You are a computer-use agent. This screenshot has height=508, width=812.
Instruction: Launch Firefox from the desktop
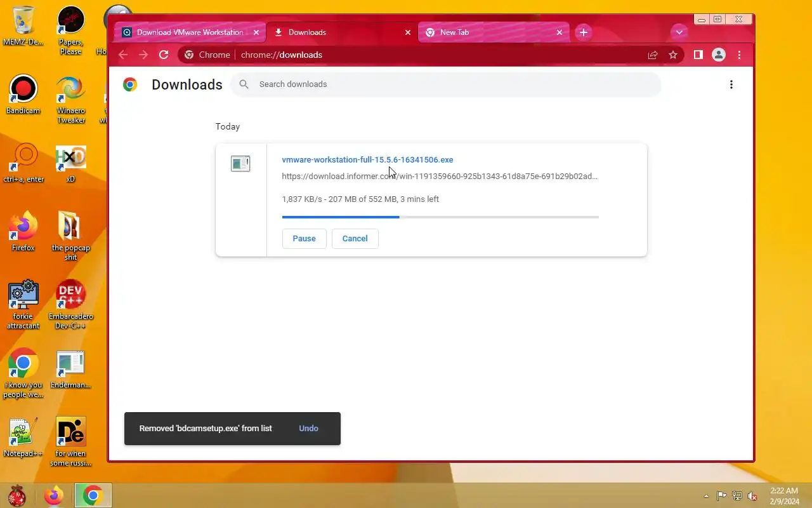tap(23, 232)
